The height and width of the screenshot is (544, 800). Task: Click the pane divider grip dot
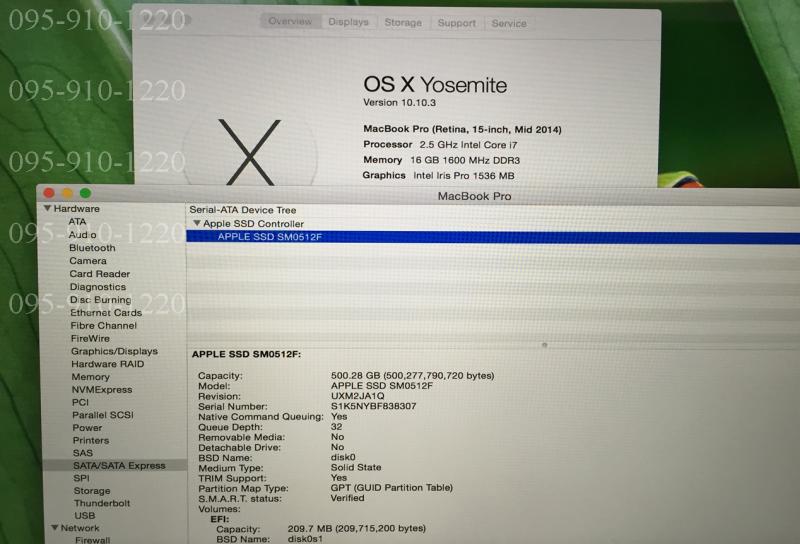coord(544,345)
